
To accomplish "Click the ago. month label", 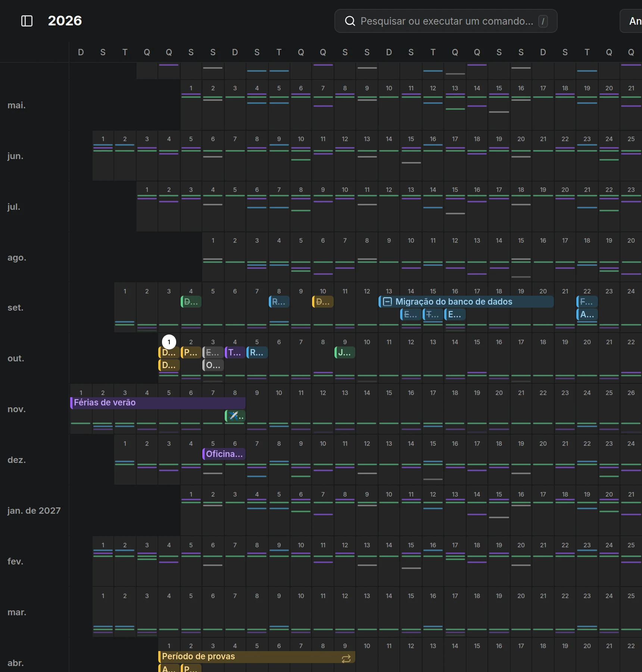I will [x=17, y=258].
